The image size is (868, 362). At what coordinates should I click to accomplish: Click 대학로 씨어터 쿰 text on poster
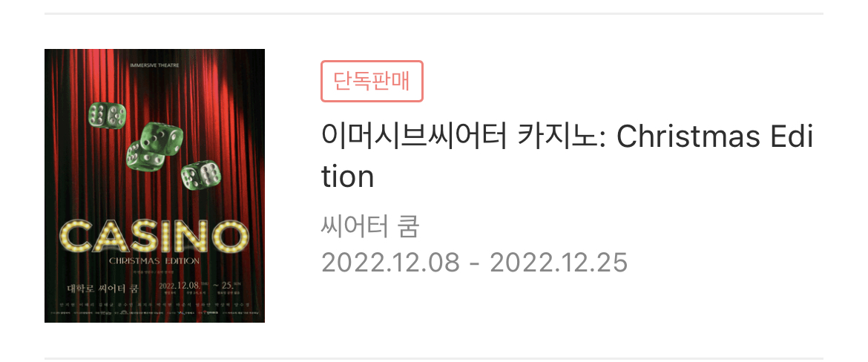[102, 289]
